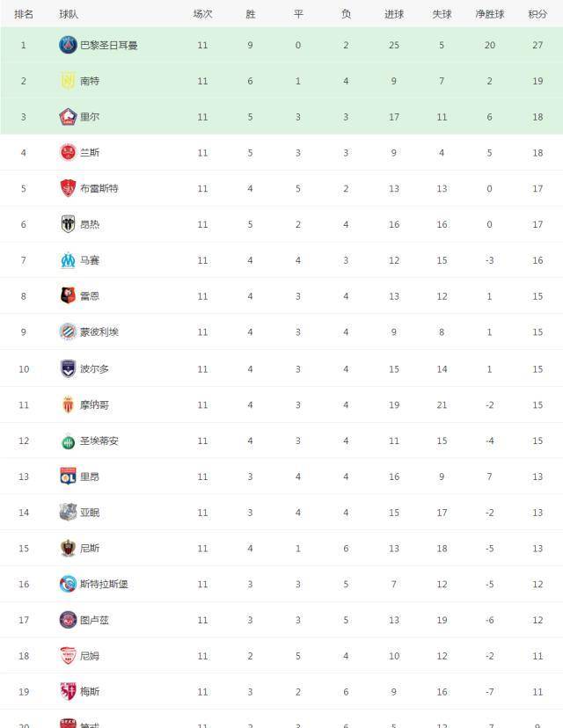Open team name 巴黎圣日耳曼

(109, 46)
